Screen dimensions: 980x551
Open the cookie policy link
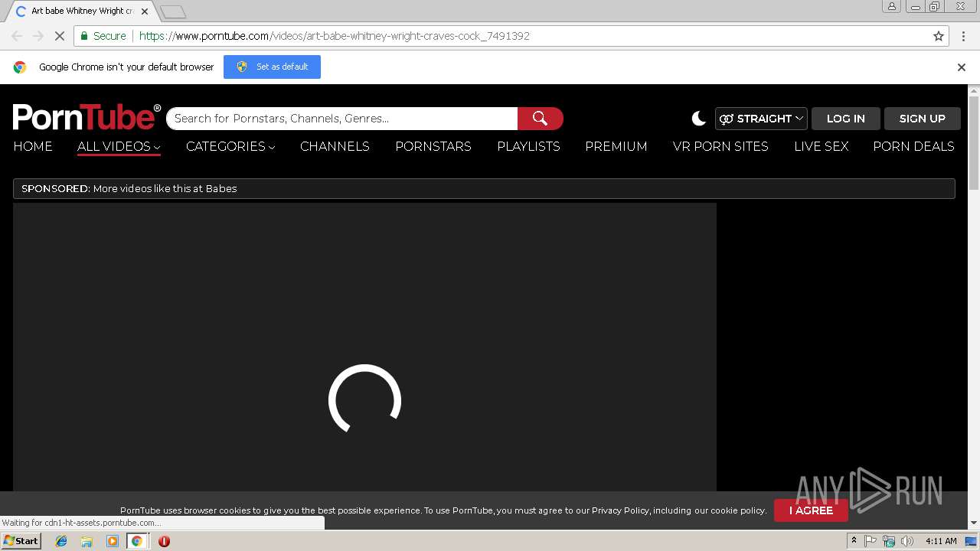tap(737, 510)
